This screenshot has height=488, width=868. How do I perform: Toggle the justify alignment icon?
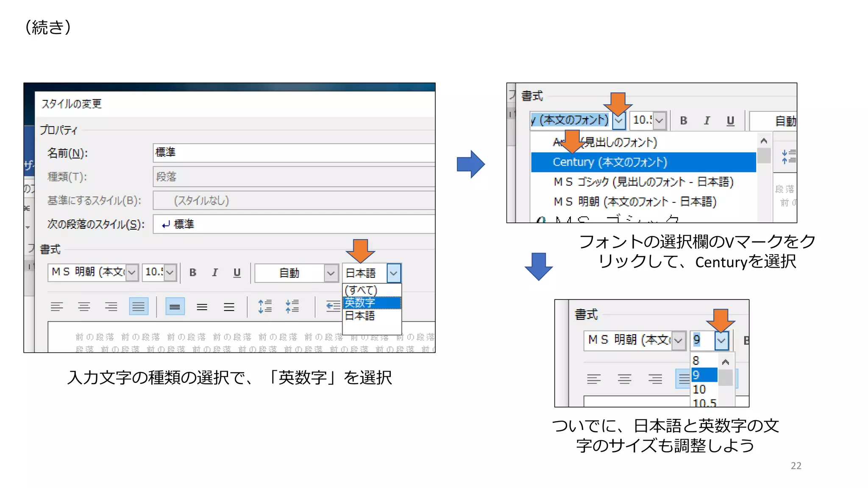click(x=139, y=307)
